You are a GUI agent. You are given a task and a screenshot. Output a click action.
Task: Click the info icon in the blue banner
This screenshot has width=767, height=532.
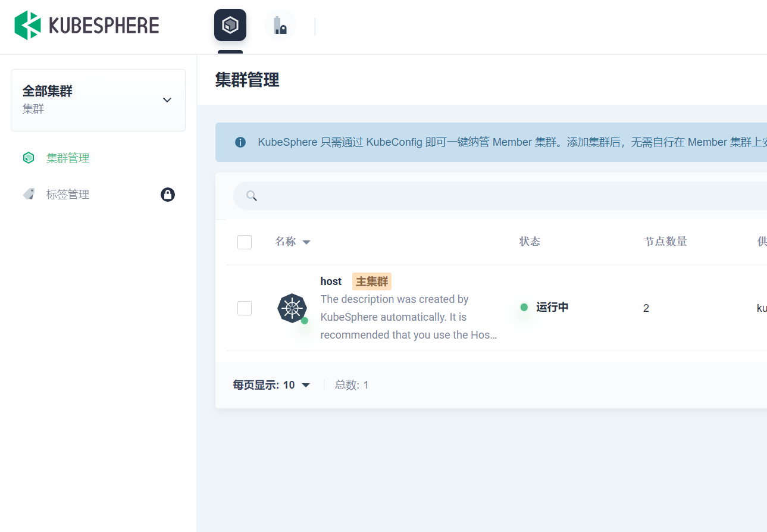tap(240, 142)
